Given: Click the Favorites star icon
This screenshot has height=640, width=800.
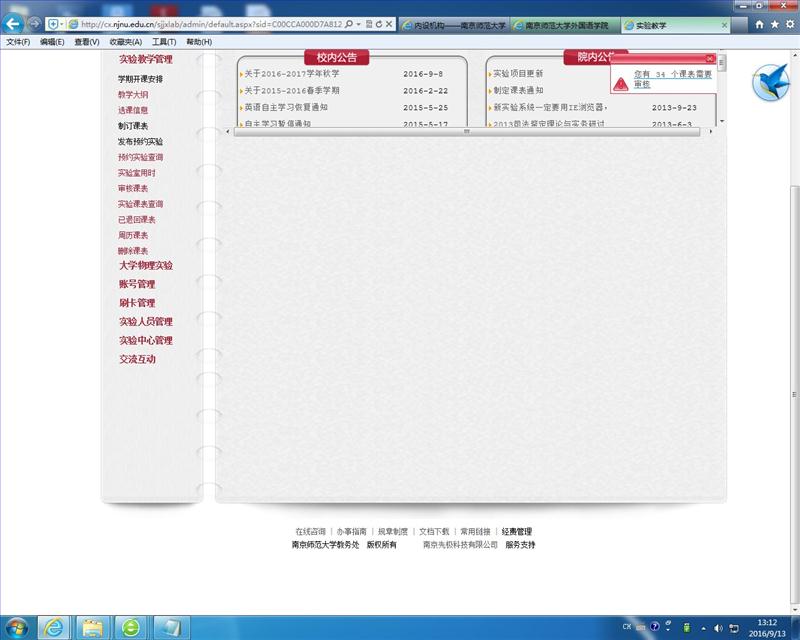Looking at the screenshot, I should tap(775, 23).
